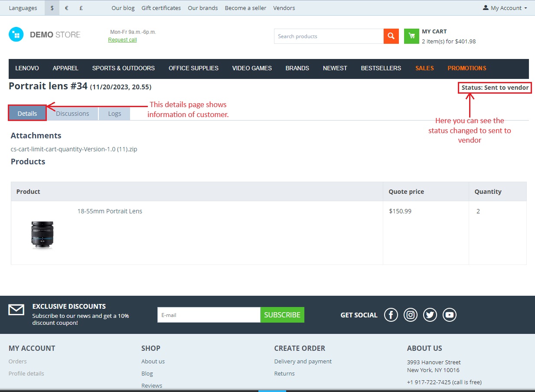Open the Gift certificates link
This screenshot has width=535, height=392.
click(x=161, y=8)
